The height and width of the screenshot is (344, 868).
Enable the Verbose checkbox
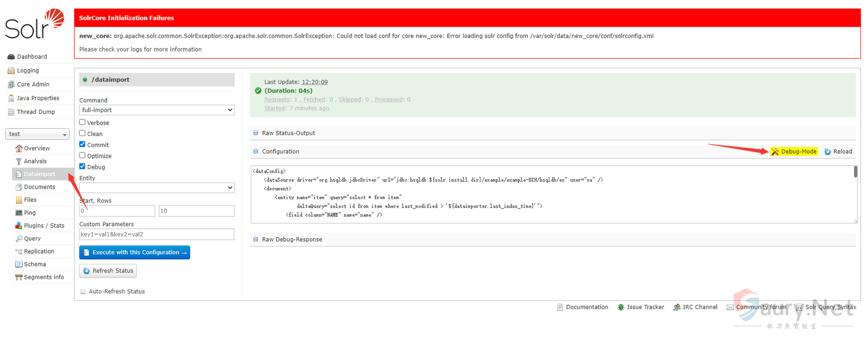coord(83,123)
